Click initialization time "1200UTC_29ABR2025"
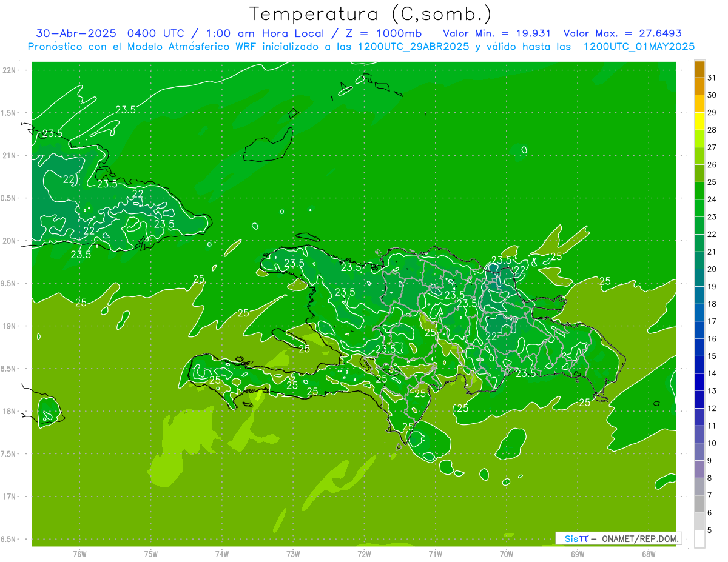Screen dimensions: 728x562 413,47
